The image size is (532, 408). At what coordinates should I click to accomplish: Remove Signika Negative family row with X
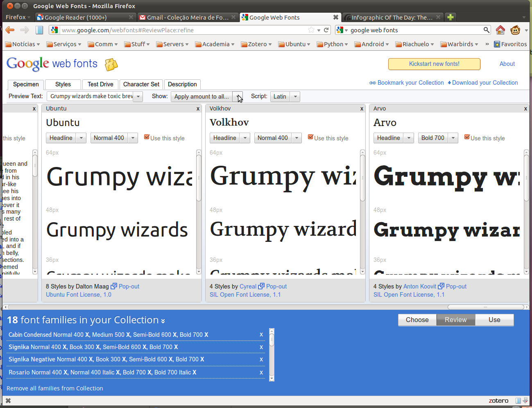261,359
